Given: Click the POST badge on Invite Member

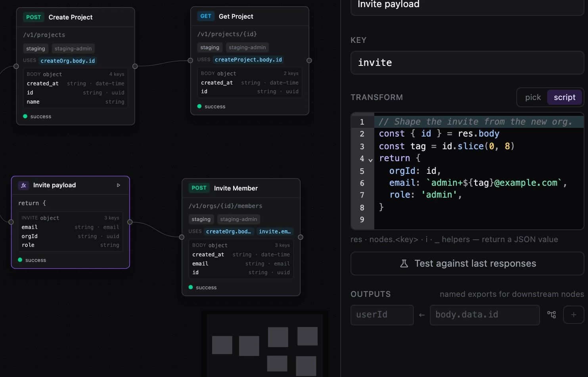Looking at the screenshot, I should (199, 188).
